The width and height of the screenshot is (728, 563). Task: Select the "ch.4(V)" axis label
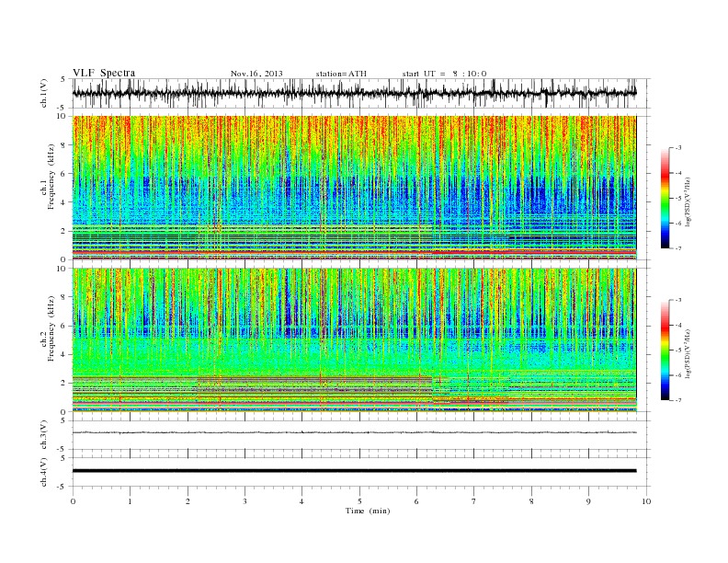pyautogui.click(x=44, y=472)
